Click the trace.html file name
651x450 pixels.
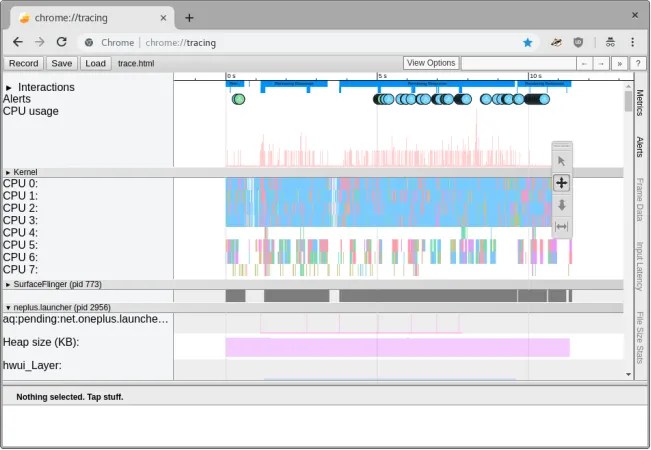point(136,64)
